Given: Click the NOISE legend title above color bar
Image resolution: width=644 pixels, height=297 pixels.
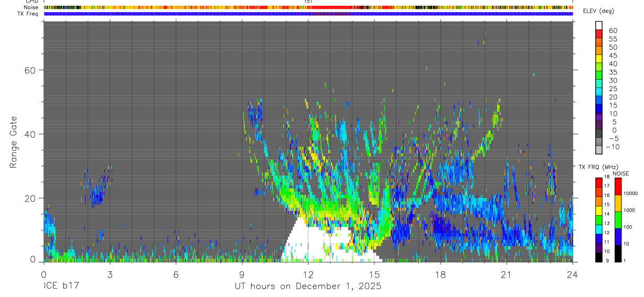Looking at the screenshot, I should 620,173.
